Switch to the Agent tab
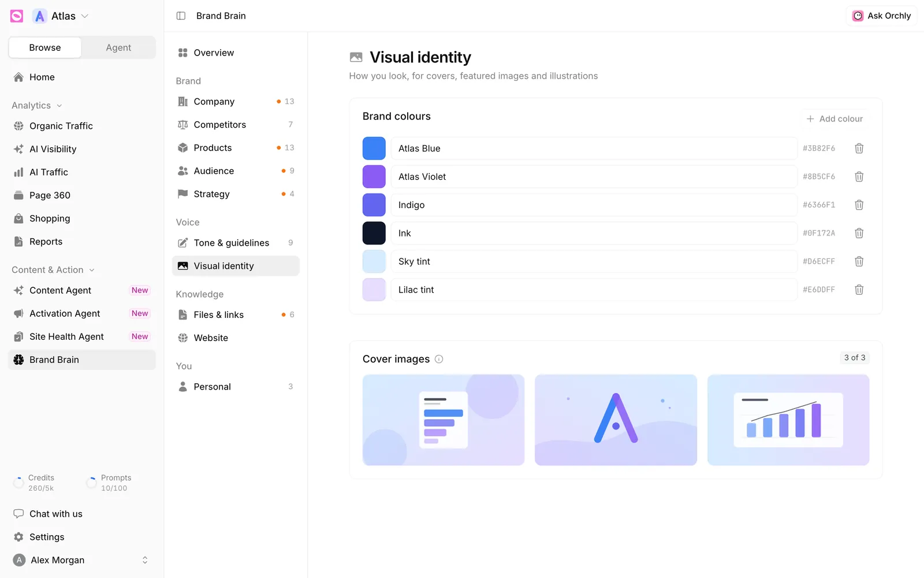The width and height of the screenshot is (924, 578). pos(118,47)
